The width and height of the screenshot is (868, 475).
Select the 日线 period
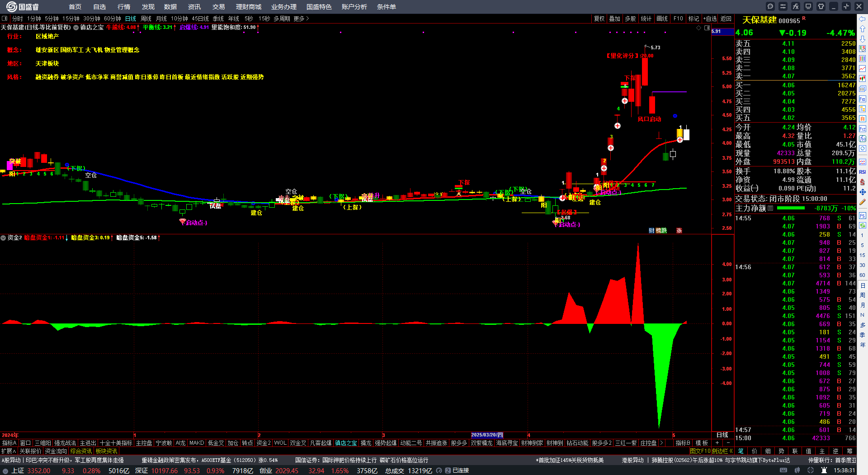[131, 19]
